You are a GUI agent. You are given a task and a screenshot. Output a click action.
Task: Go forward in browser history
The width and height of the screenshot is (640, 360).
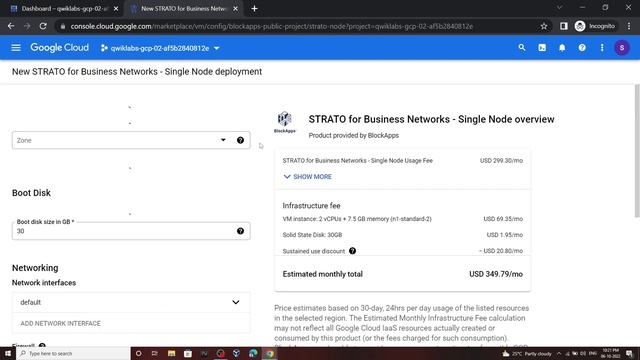pyautogui.click(x=27, y=26)
